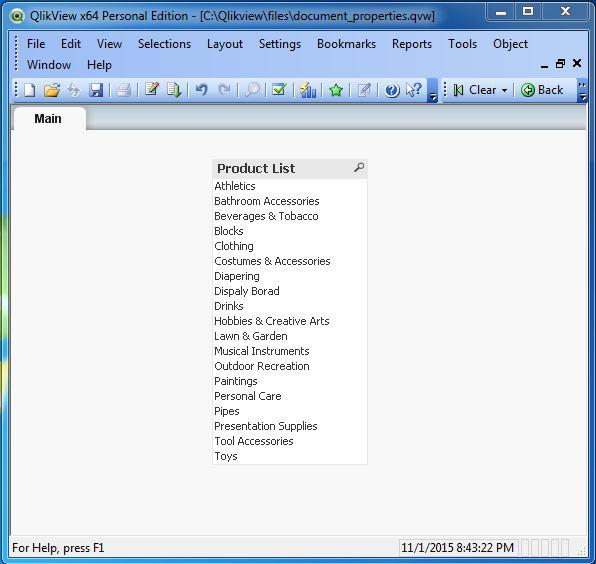Open the Object menu
Image resolution: width=596 pixels, height=564 pixels.
pyautogui.click(x=510, y=44)
